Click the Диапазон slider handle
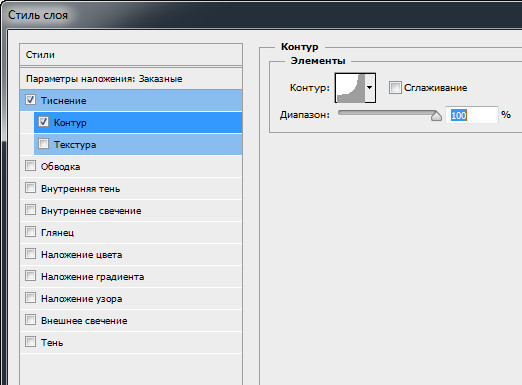The image size is (522, 385). pos(436,116)
